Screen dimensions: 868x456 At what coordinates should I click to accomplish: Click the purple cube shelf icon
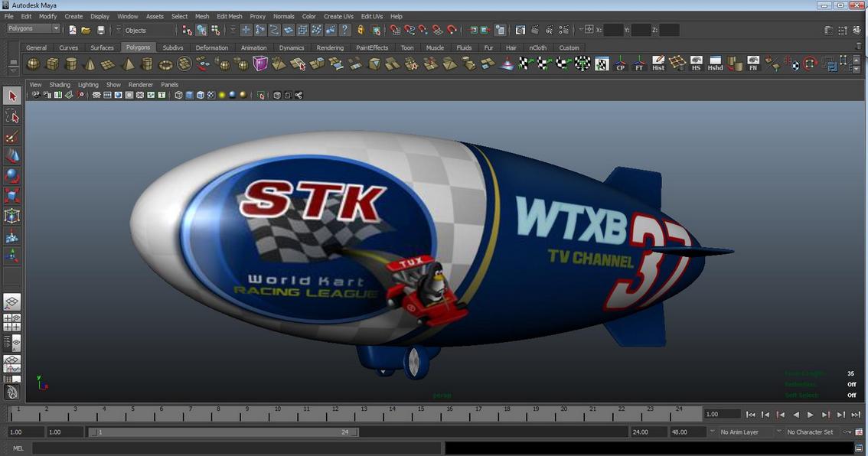[260, 64]
